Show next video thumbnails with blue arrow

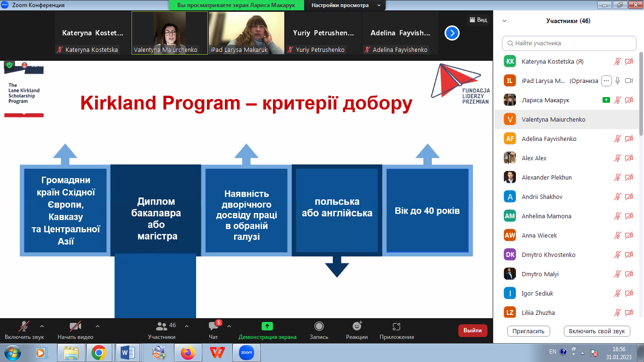coord(452,33)
